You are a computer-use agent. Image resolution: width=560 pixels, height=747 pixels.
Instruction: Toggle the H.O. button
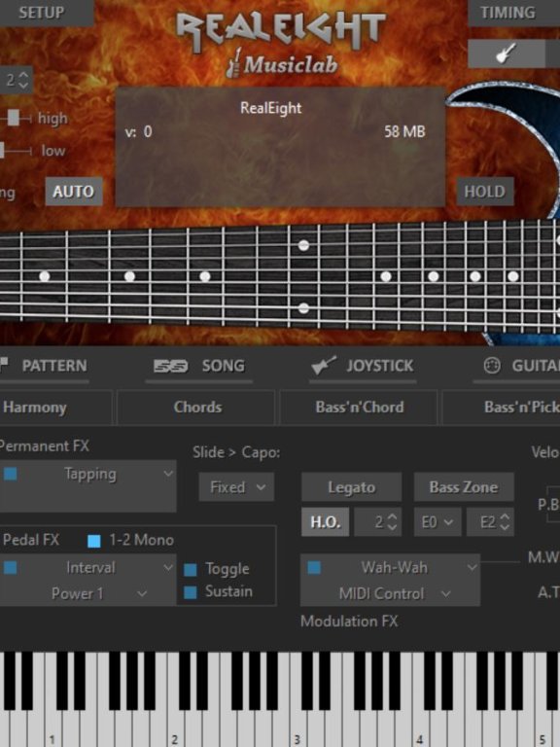(326, 522)
